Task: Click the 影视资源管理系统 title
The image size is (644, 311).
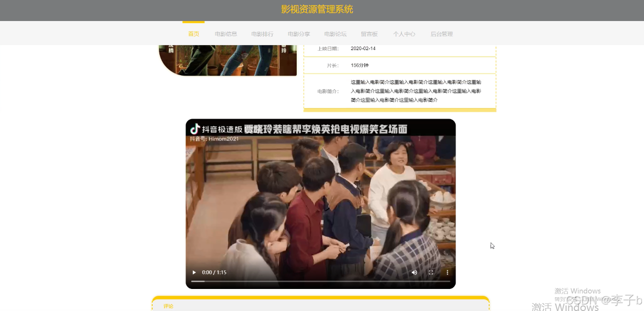Action: click(x=317, y=9)
